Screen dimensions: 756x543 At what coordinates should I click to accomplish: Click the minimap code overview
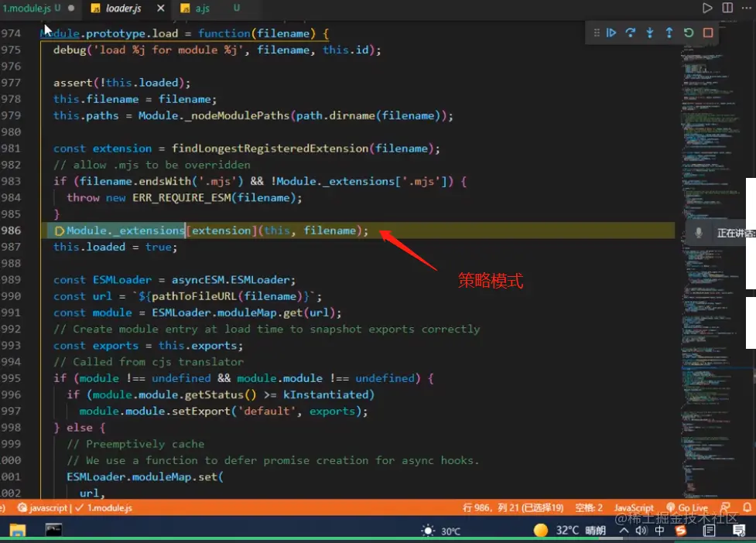[711, 260]
